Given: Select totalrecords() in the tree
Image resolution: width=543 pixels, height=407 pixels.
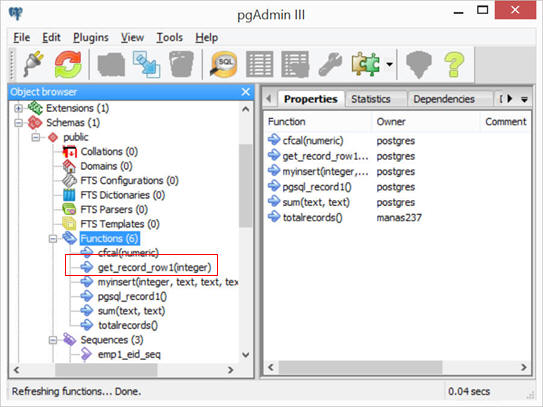Looking at the screenshot, I should 128,326.
